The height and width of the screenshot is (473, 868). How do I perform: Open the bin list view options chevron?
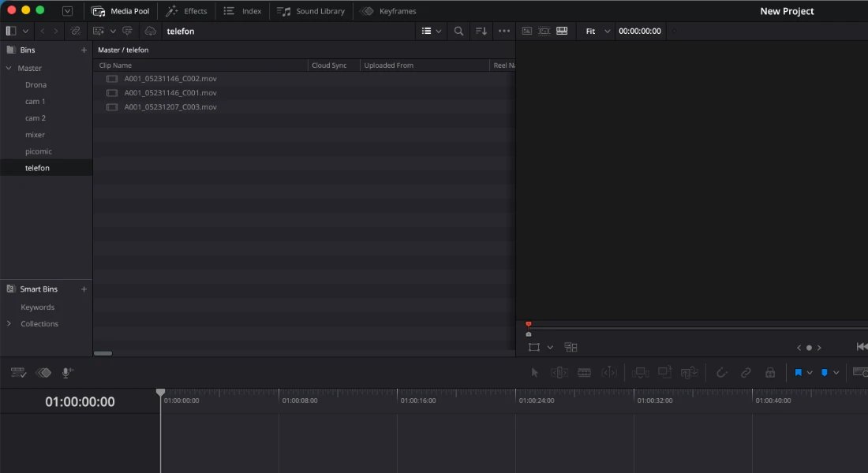click(25, 31)
